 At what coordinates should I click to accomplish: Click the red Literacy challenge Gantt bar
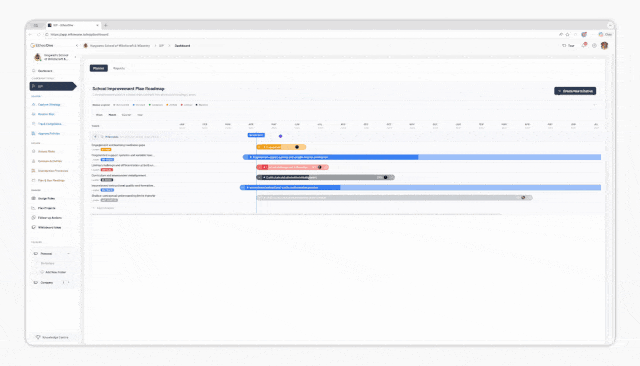[292, 167]
